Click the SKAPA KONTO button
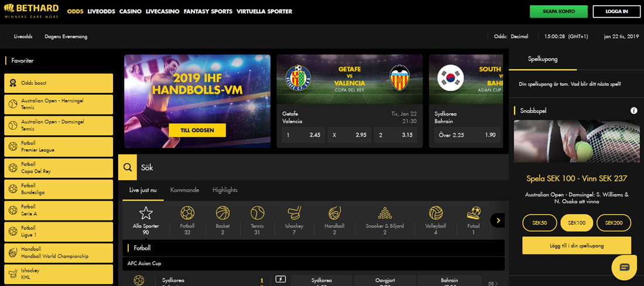Viewport: 644px width, 286px height. pos(559,12)
